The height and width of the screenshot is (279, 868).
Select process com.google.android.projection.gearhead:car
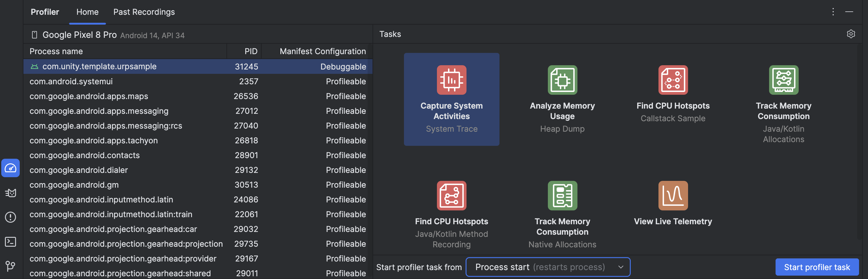[x=198, y=229]
